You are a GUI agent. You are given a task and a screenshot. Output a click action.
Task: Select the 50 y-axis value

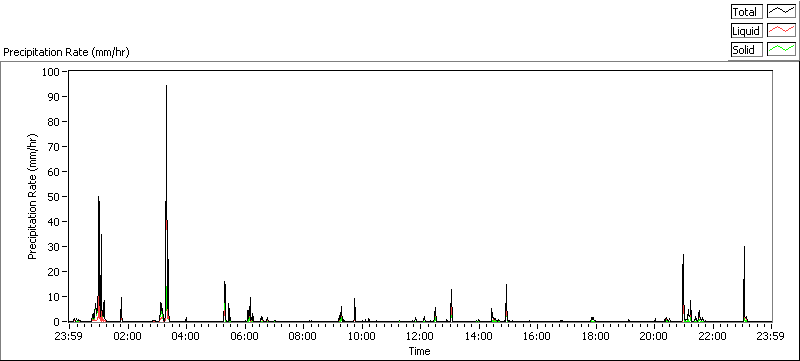55,196
